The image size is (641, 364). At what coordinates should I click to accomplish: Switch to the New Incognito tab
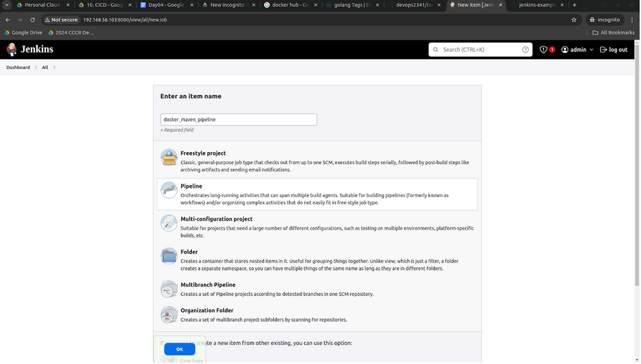tap(228, 5)
